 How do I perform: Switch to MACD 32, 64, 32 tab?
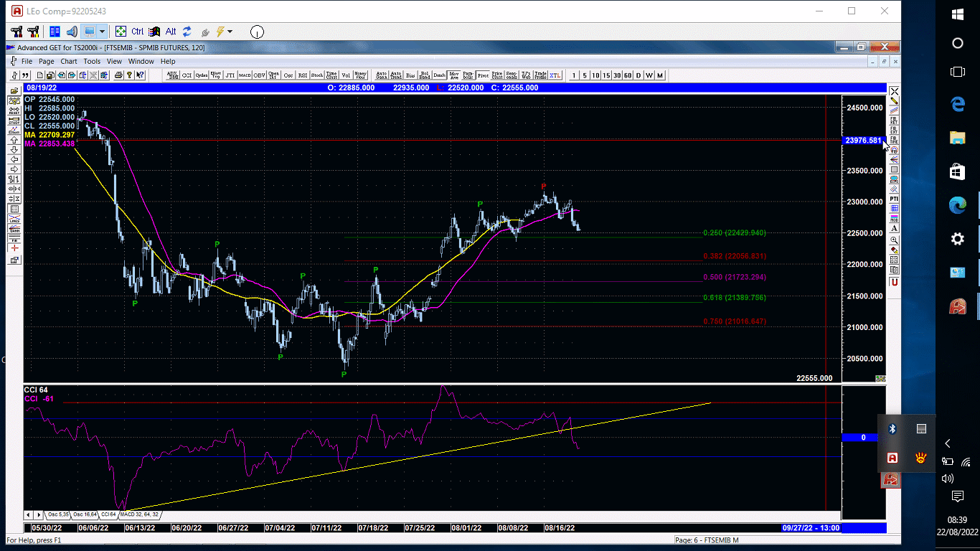[140, 514]
